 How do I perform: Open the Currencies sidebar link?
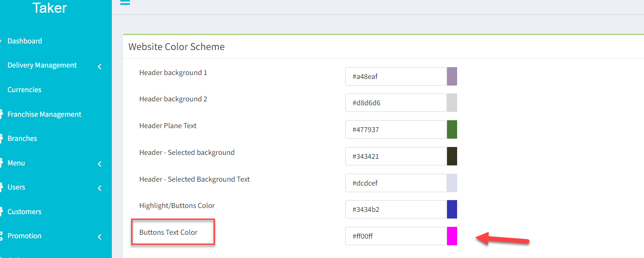click(x=25, y=90)
